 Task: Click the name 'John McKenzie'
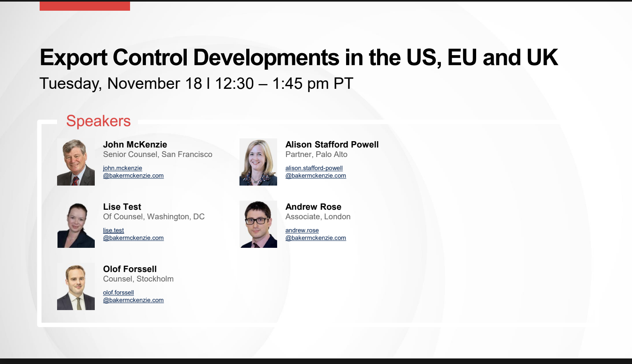click(135, 144)
